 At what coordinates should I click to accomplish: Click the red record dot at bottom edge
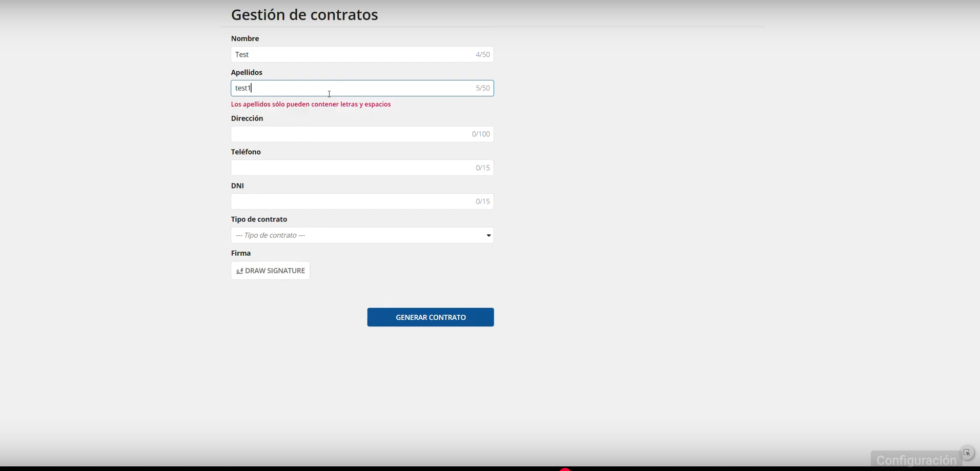(x=565, y=469)
